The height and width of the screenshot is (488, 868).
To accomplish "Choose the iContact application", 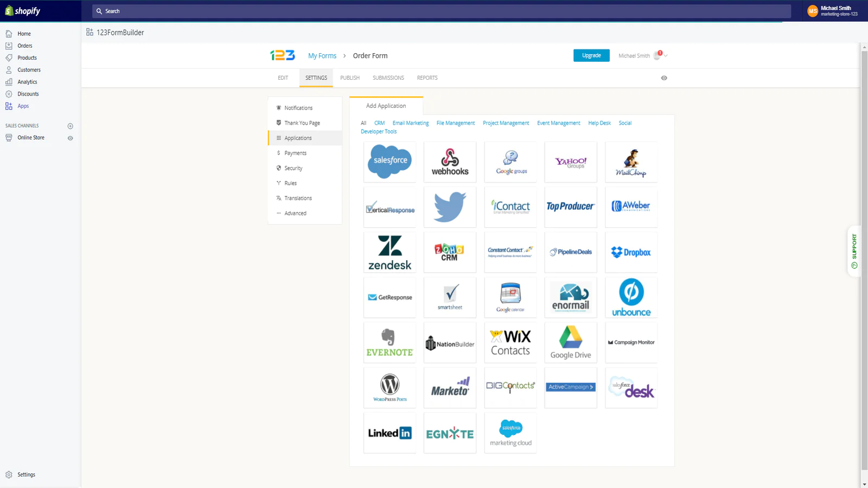I will [510, 207].
